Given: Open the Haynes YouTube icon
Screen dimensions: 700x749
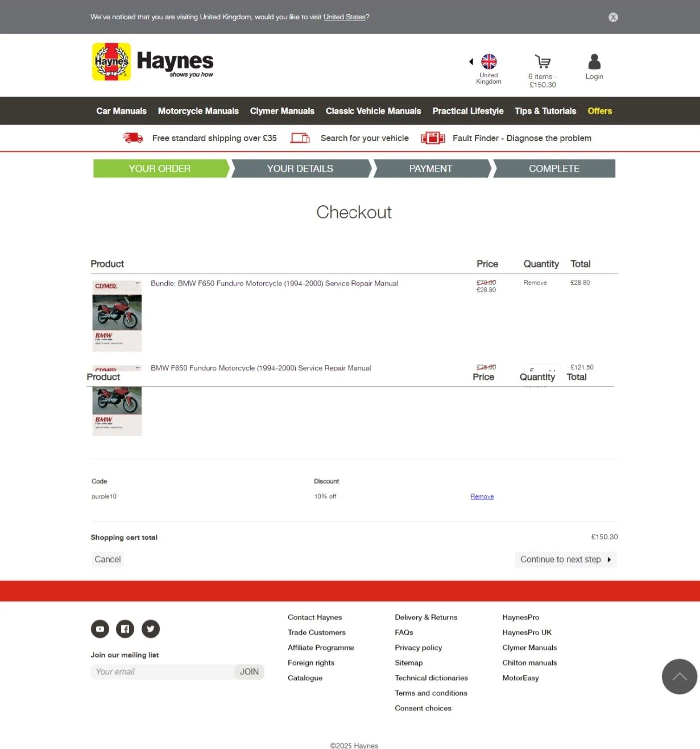Looking at the screenshot, I should pos(100,629).
